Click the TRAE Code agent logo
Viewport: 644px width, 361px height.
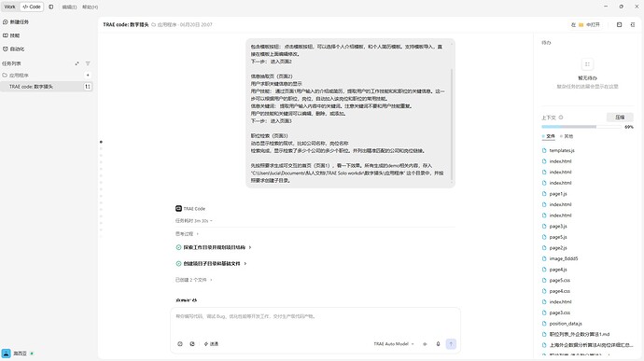click(178, 209)
